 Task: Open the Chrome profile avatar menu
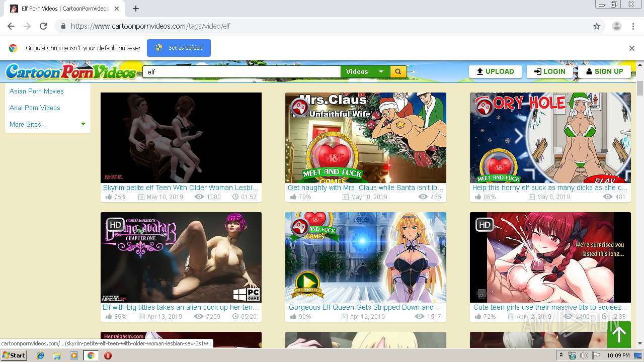[x=616, y=26]
